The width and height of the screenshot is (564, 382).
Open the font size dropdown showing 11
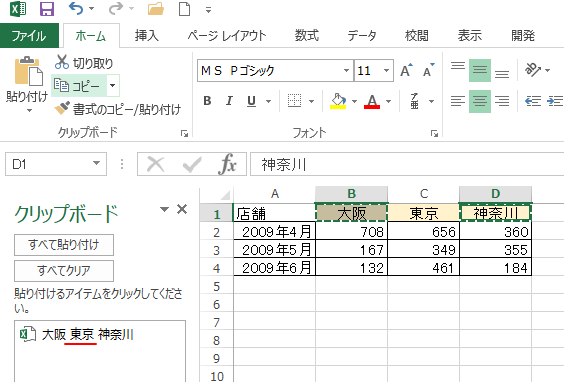coord(386,70)
